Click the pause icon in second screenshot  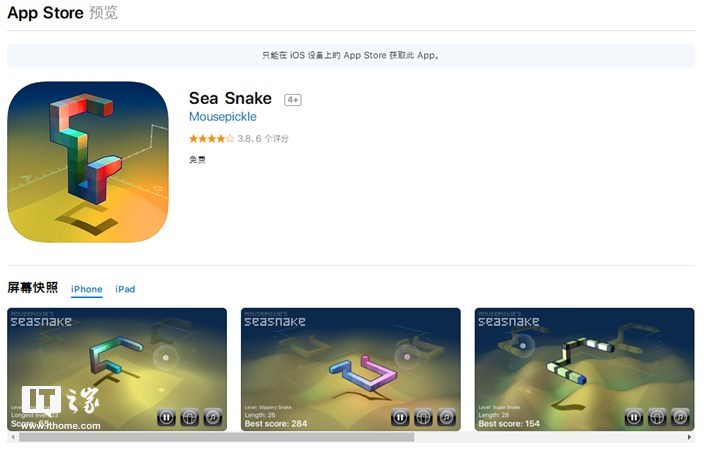pyautogui.click(x=400, y=417)
